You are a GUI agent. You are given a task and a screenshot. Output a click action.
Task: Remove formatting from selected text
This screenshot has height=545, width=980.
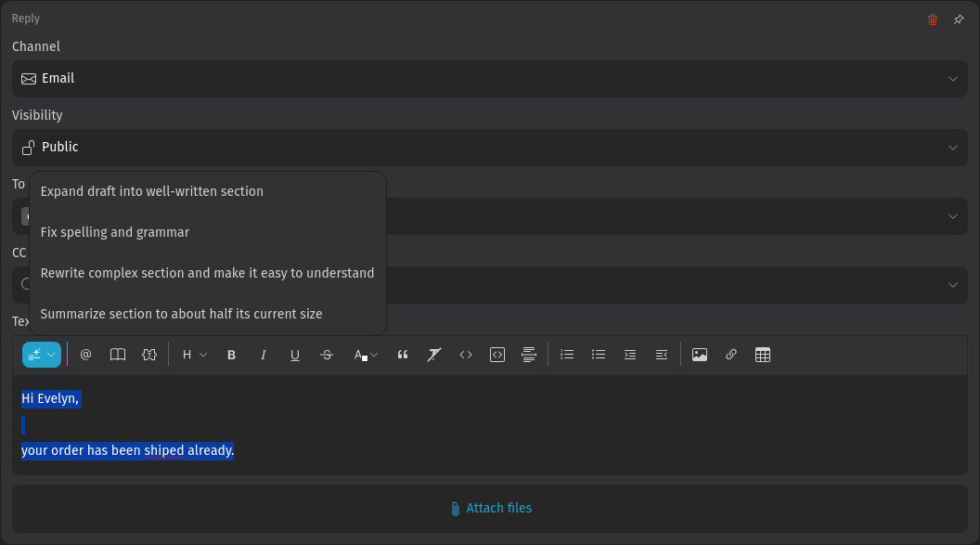pyautogui.click(x=433, y=355)
